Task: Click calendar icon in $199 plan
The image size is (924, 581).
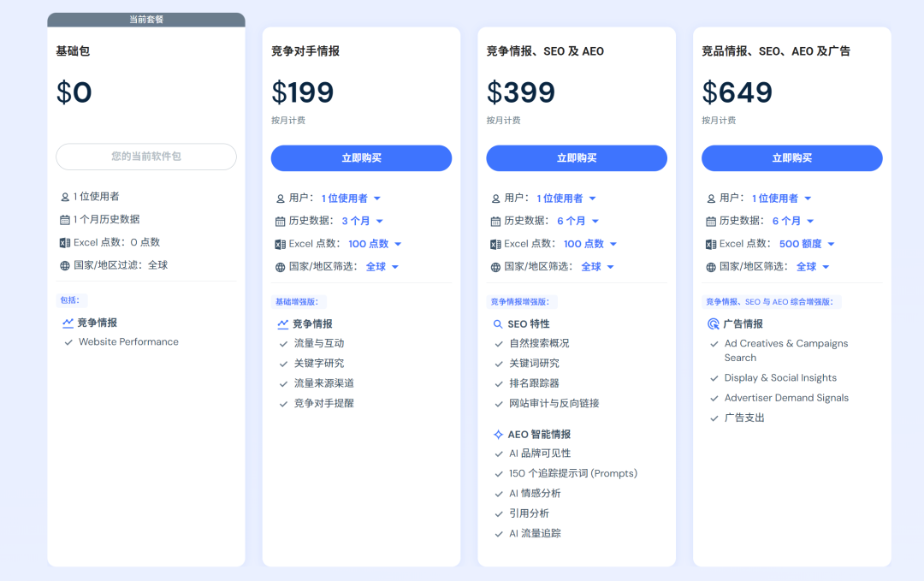Action: click(x=281, y=222)
